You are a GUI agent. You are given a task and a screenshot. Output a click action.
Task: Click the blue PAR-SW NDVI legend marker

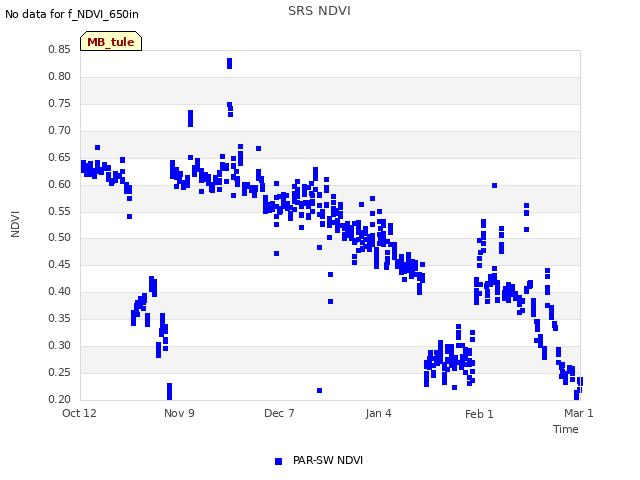pos(278,461)
